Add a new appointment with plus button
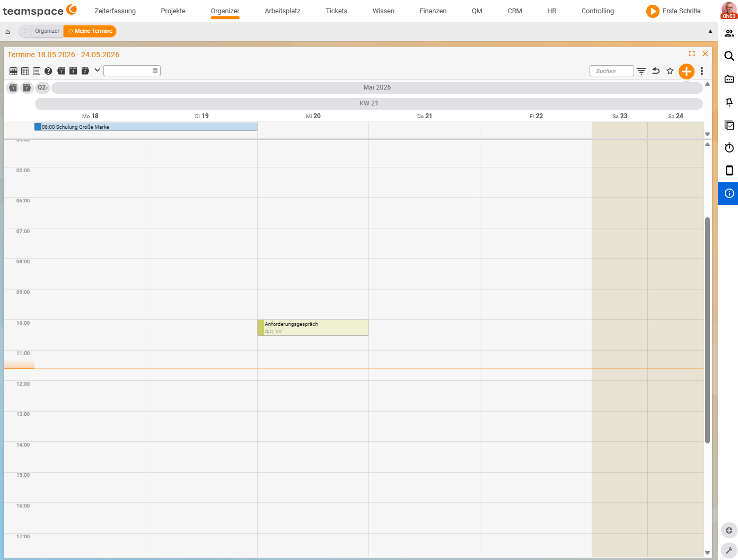The image size is (738, 560). (x=687, y=71)
